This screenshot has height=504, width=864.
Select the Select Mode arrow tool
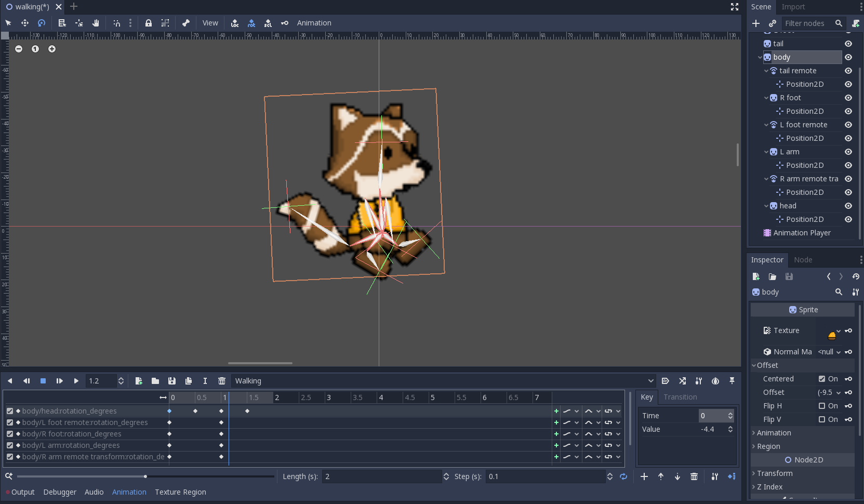[8, 23]
